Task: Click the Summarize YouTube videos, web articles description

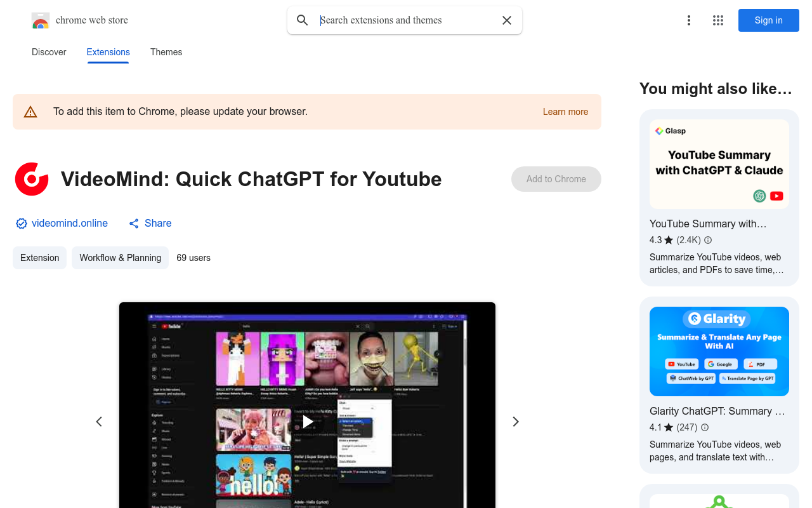Action: point(717,264)
